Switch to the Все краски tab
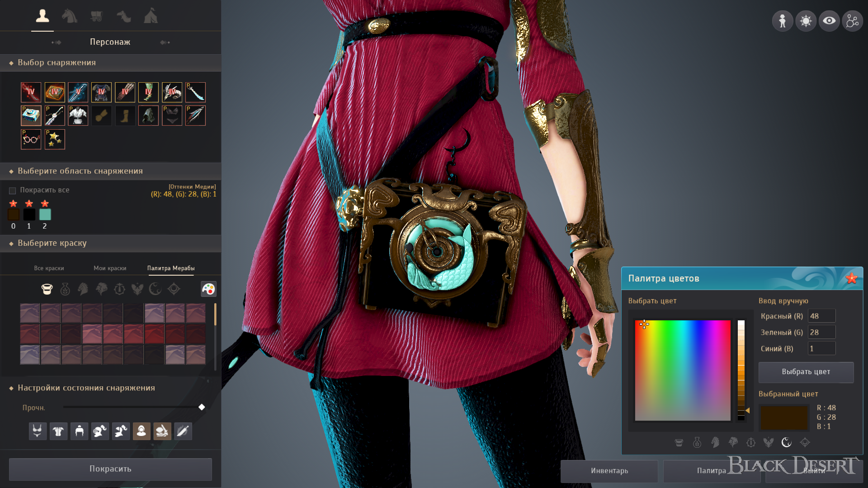 49,268
